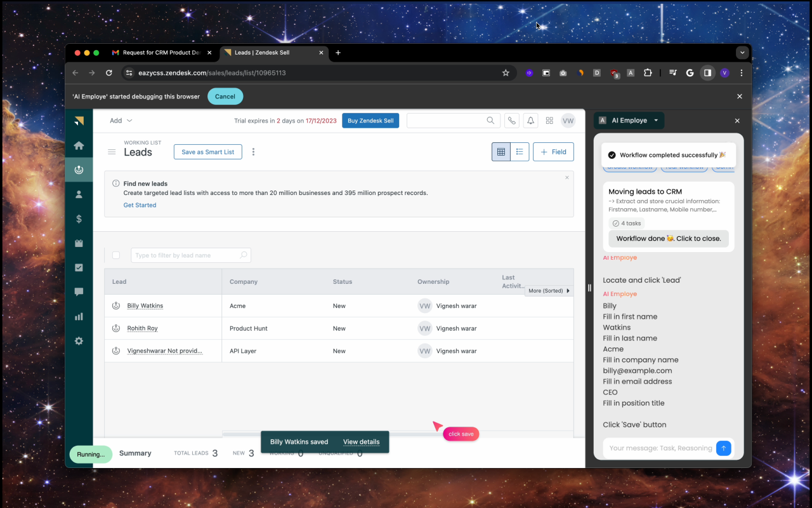Open the Communication chat icon in sidebar
Viewport: 812px width, 508px height.
79,292
